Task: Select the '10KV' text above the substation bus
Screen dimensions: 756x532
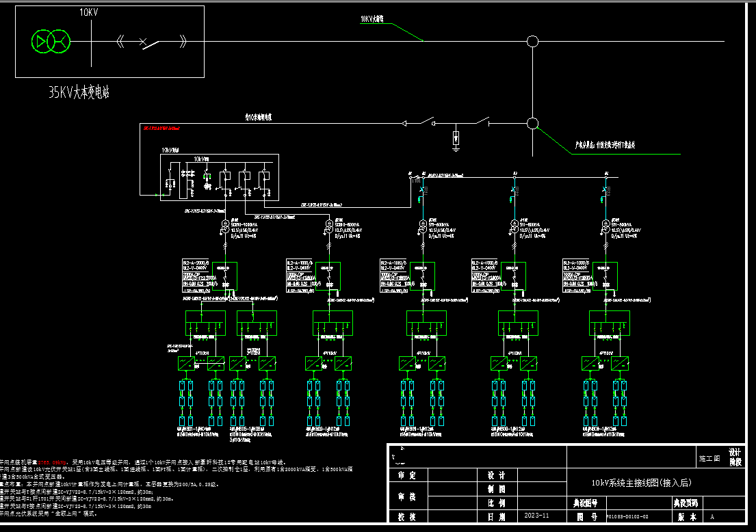Action: tap(90, 12)
